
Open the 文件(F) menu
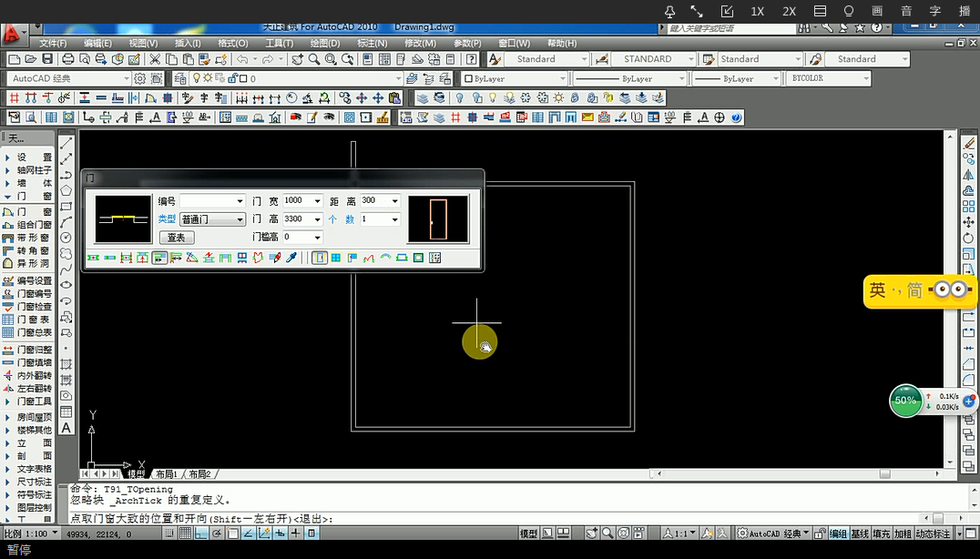coord(53,43)
